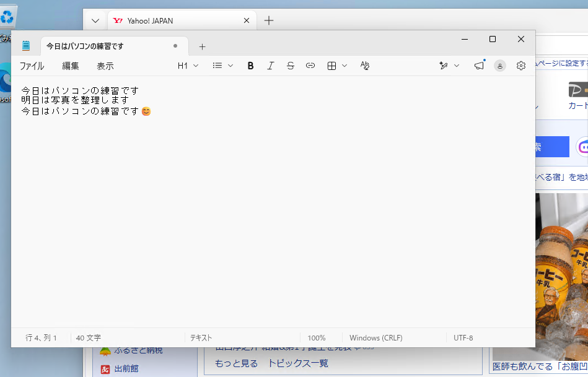Expand the table options dropdown arrow
588x377 pixels.
click(x=344, y=66)
